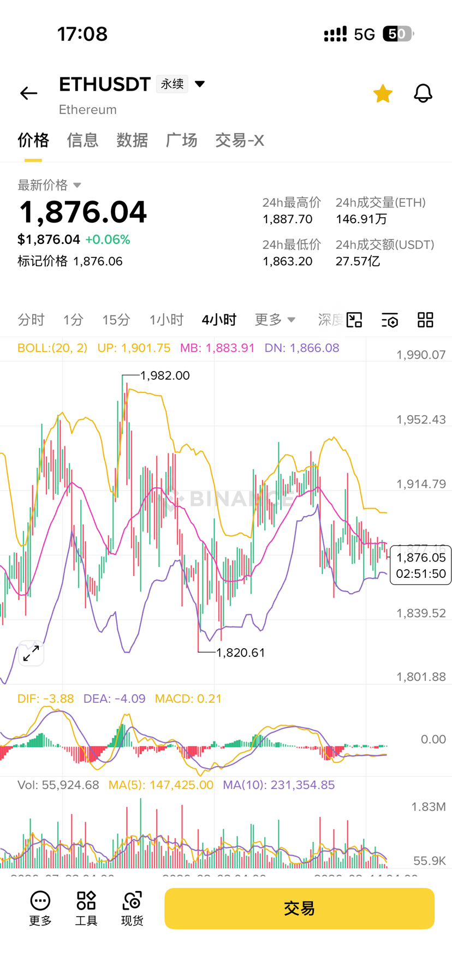Viewport: 452px width, 980px height.
Task: Tap the MA(10): 231,354.85 label
Action: [x=279, y=785]
